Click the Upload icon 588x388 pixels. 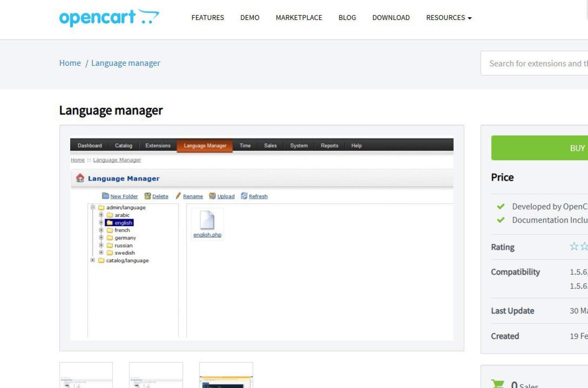(212, 196)
